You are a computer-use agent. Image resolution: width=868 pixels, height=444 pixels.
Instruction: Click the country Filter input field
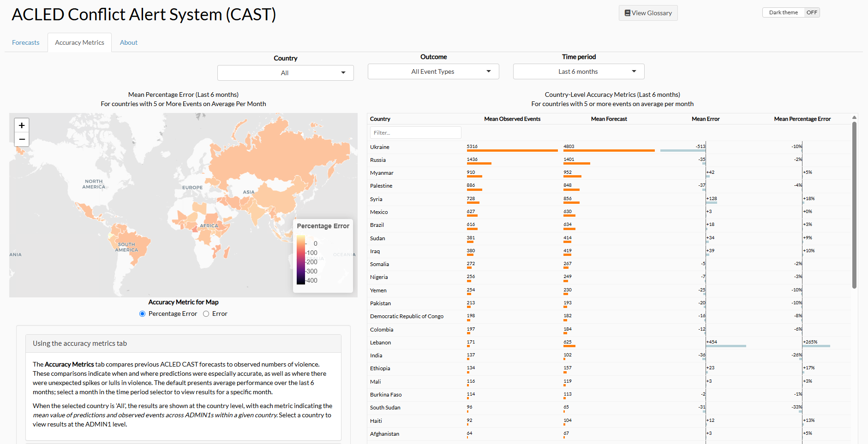(415, 133)
